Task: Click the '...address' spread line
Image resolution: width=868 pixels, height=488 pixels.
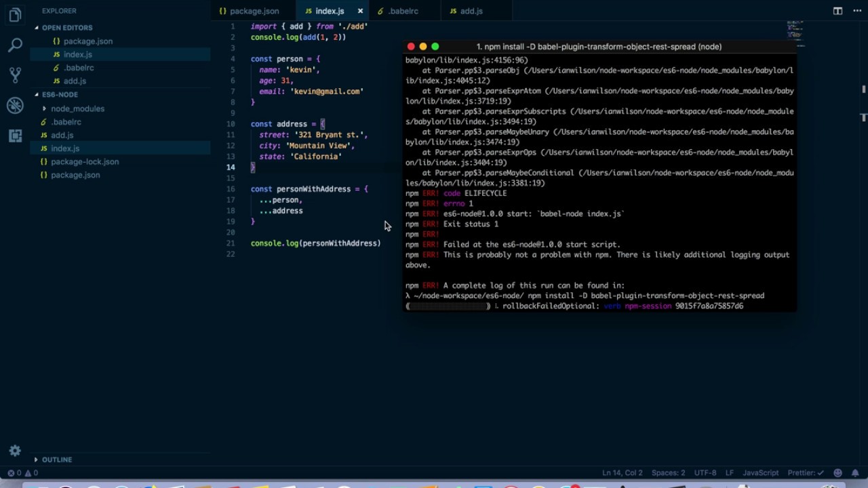Action: (x=281, y=211)
